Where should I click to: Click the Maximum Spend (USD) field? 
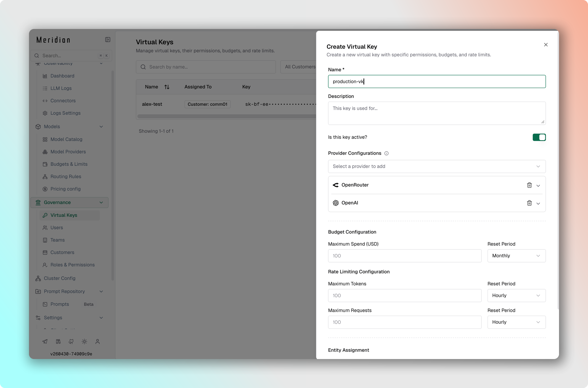click(405, 256)
